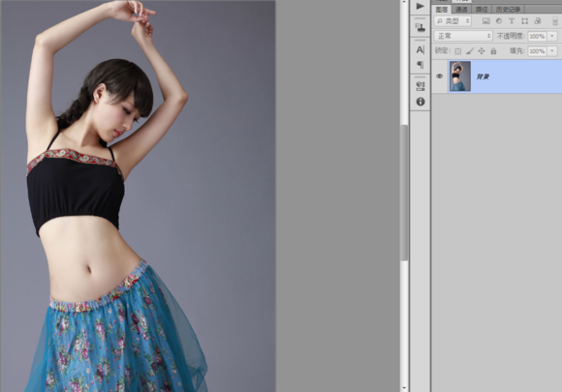Image resolution: width=562 pixels, height=392 pixels.
Task: Toggle lock all padlock icon
Action: (x=493, y=51)
